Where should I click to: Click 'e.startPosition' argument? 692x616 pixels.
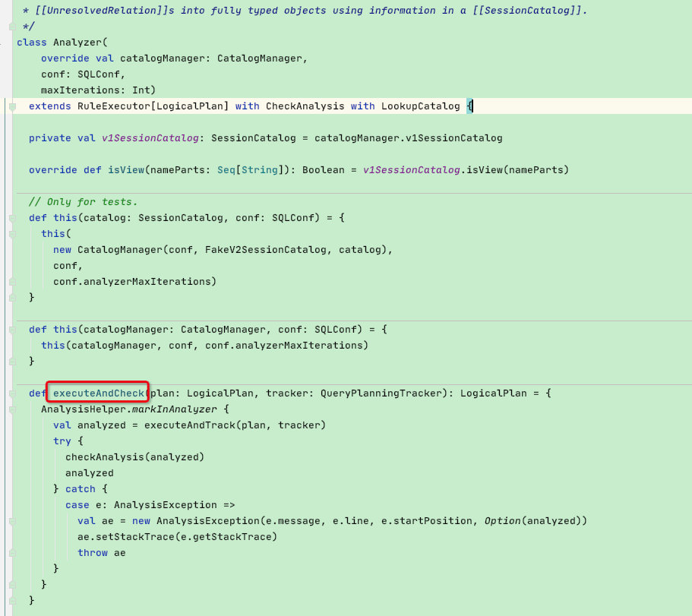tap(426, 521)
